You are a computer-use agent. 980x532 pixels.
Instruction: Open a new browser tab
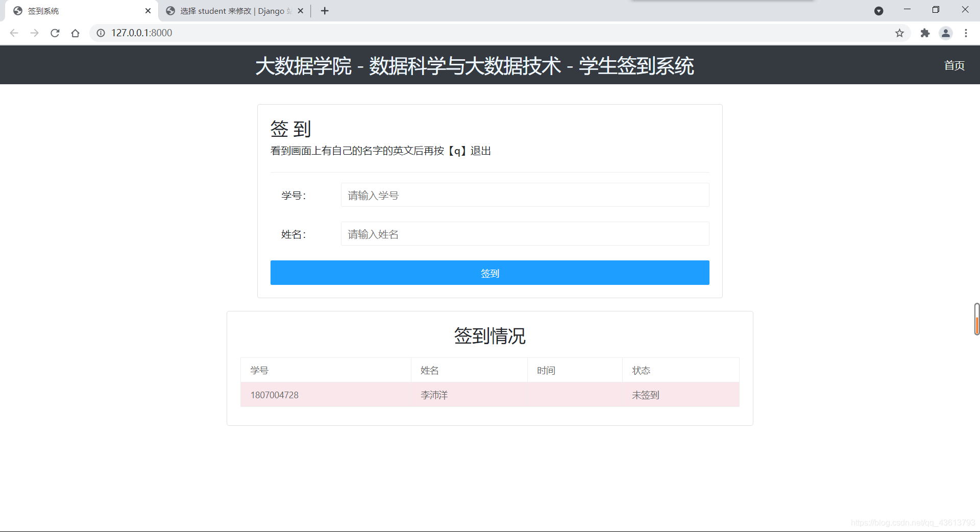[325, 11]
